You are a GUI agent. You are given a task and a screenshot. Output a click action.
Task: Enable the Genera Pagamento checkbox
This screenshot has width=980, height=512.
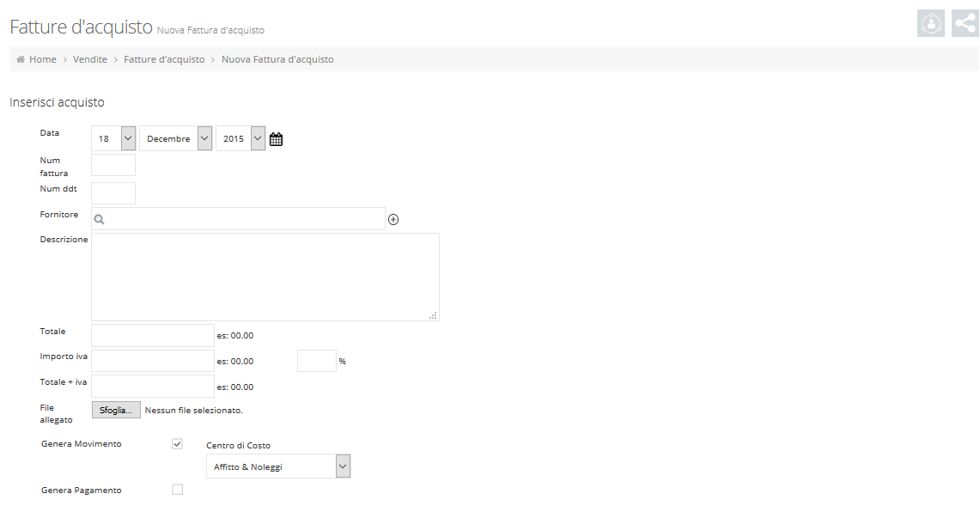tap(178, 490)
